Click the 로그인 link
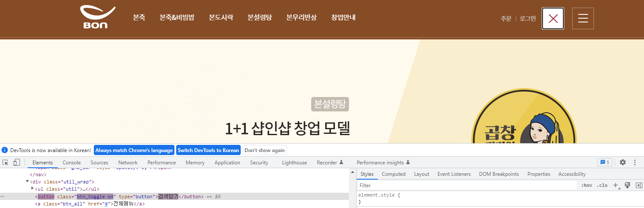The image size is (644, 208). click(528, 18)
